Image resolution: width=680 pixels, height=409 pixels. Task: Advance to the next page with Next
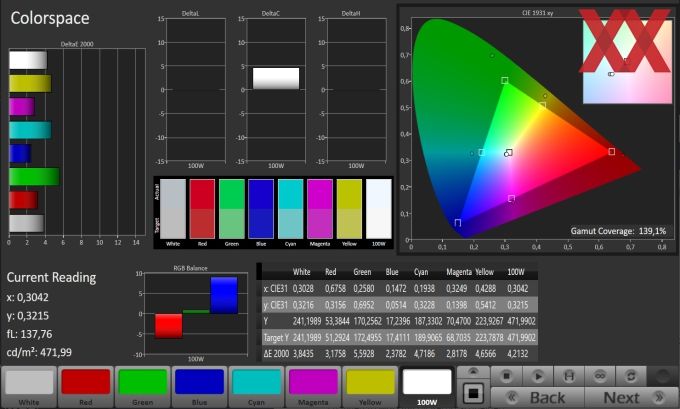631,397
